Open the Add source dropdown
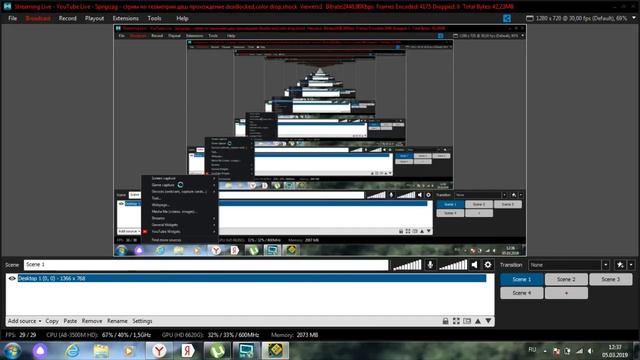 click(x=24, y=321)
